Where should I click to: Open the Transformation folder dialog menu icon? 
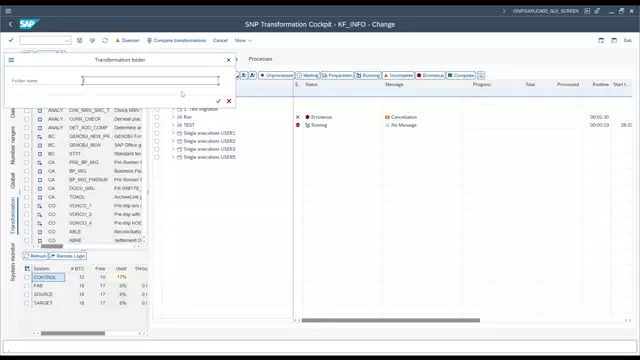coord(11,60)
